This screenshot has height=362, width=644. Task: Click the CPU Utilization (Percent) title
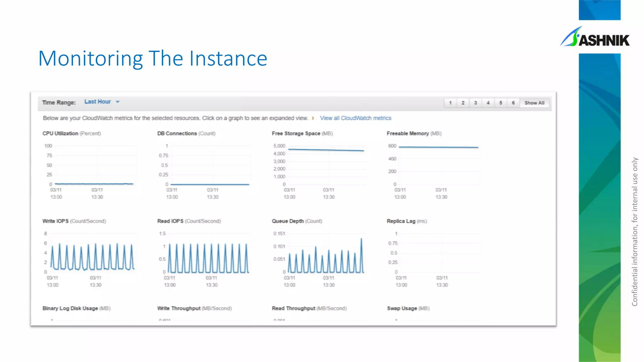coord(72,134)
